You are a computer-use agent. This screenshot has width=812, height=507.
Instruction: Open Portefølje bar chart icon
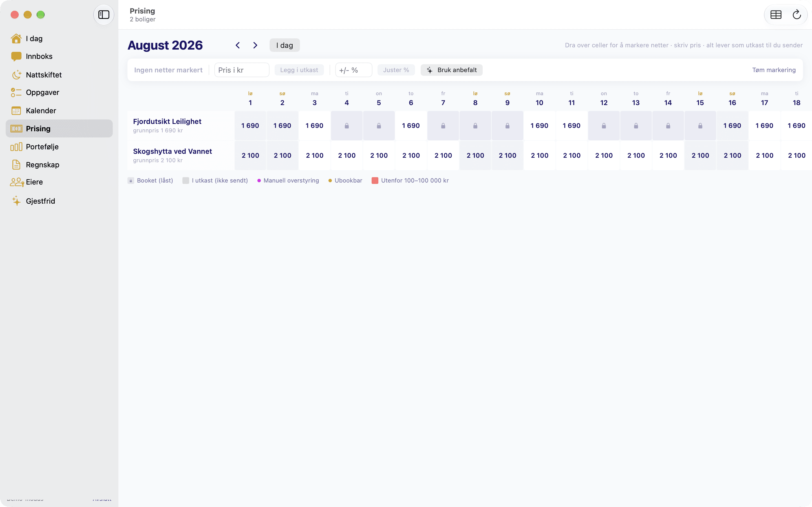(16, 147)
